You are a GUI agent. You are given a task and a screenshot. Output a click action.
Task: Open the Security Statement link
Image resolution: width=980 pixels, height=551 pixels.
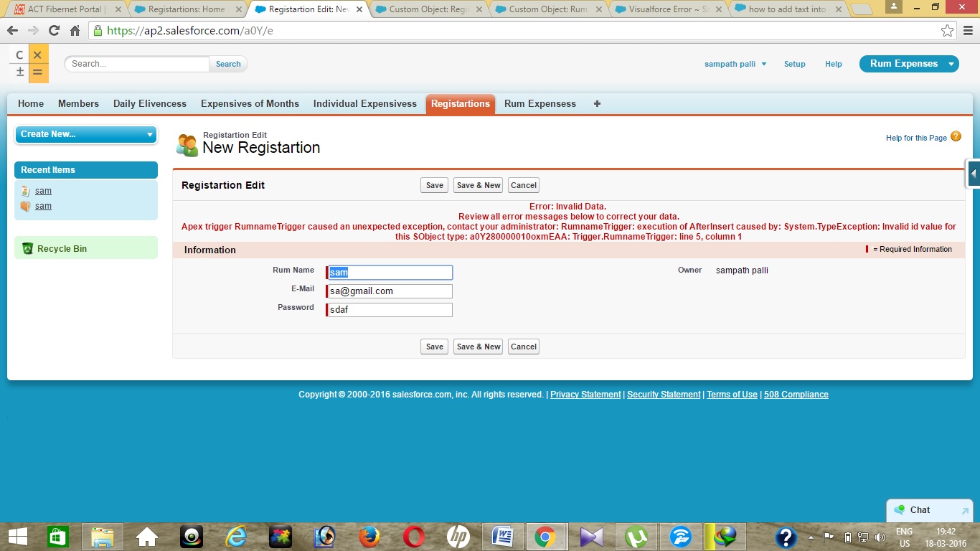point(664,395)
